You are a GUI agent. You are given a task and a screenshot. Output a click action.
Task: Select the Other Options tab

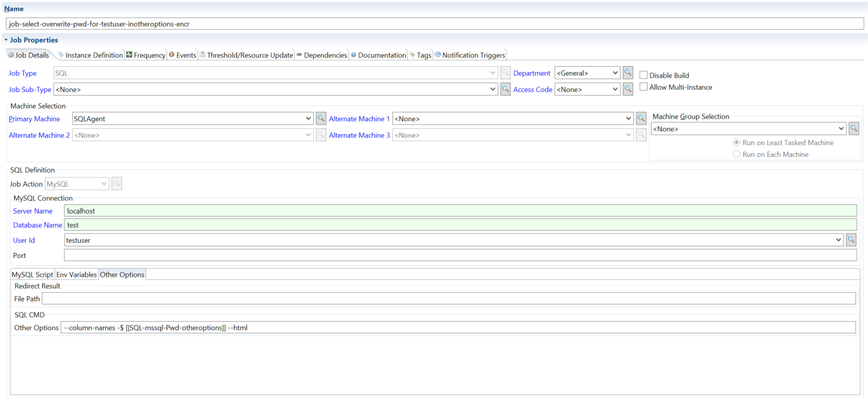[122, 275]
